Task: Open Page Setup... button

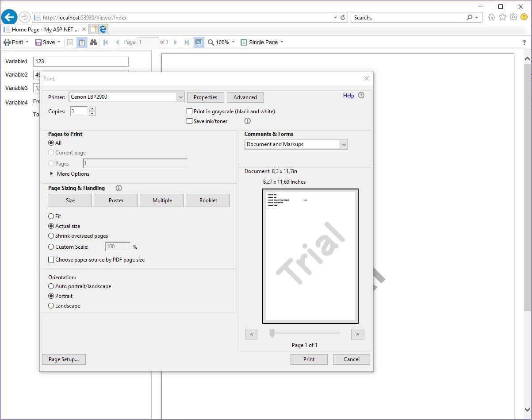Action: [64, 359]
